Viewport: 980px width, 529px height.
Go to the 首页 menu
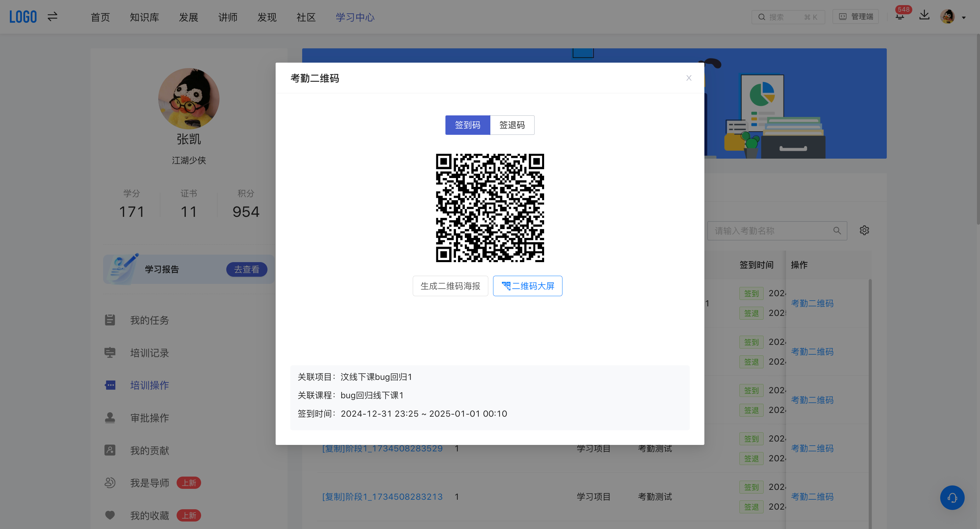tap(100, 17)
